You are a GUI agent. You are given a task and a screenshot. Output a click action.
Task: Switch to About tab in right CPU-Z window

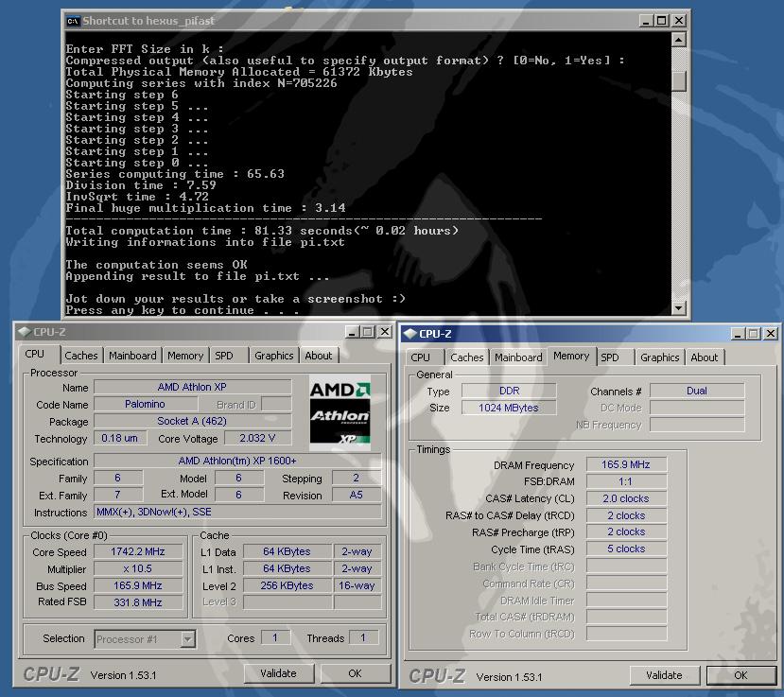point(704,357)
